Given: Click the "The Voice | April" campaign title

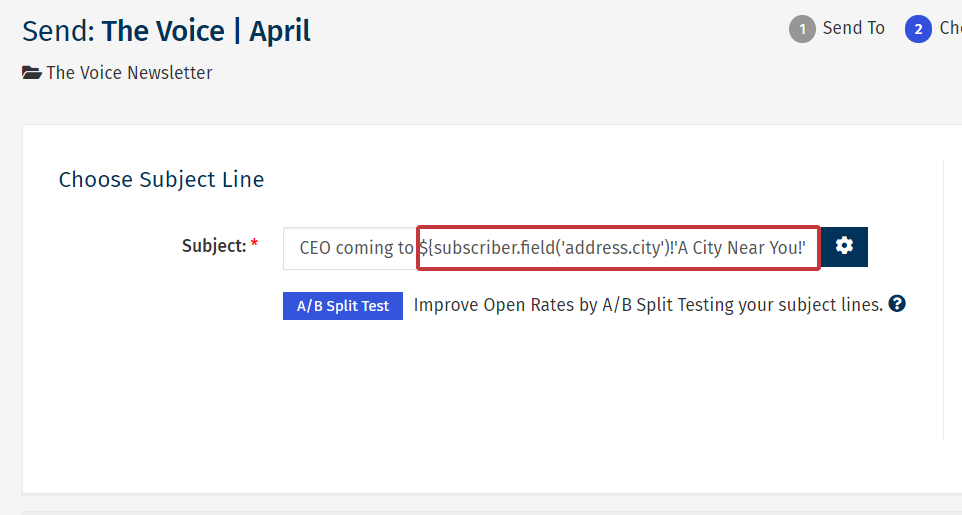Looking at the screenshot, I should (x=206, y=31).
